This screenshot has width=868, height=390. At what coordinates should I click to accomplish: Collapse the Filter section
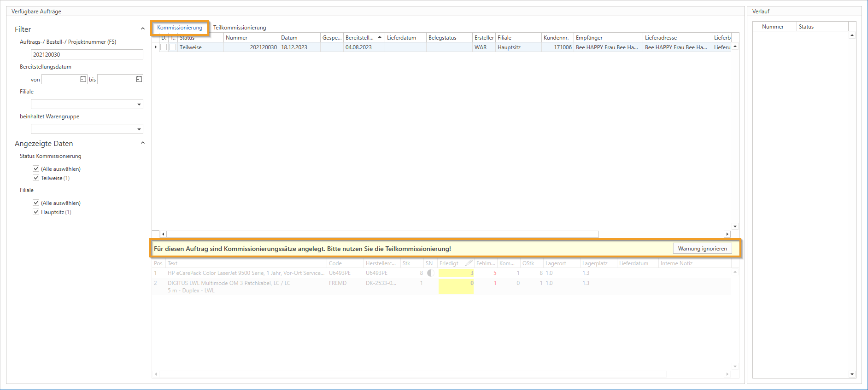(142, 29)
